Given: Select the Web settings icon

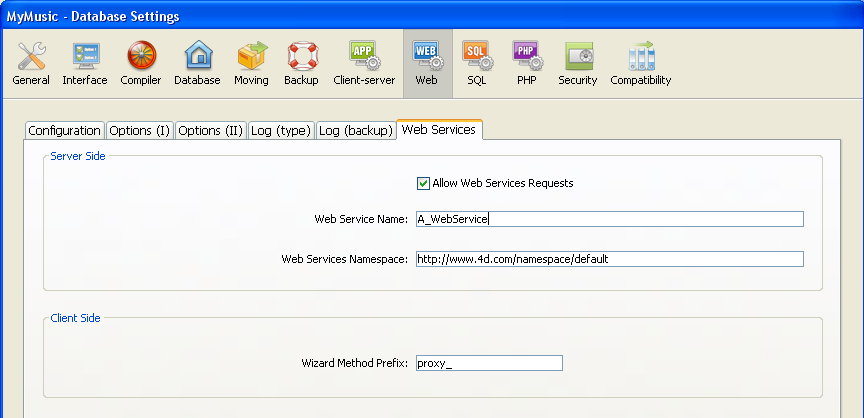Looking at the screenshot, I should pos(427,64).
